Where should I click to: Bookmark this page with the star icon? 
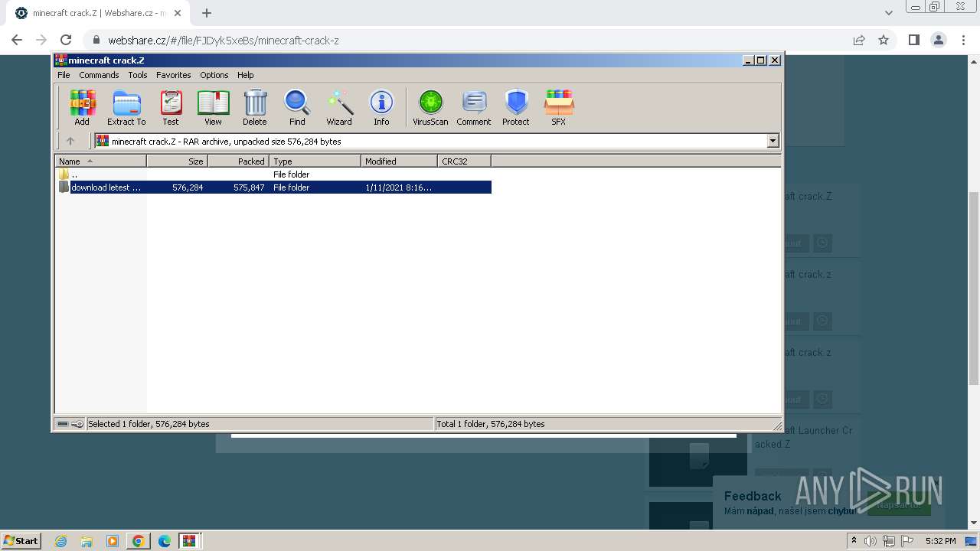pyautogui.click(x=884, y=40)
